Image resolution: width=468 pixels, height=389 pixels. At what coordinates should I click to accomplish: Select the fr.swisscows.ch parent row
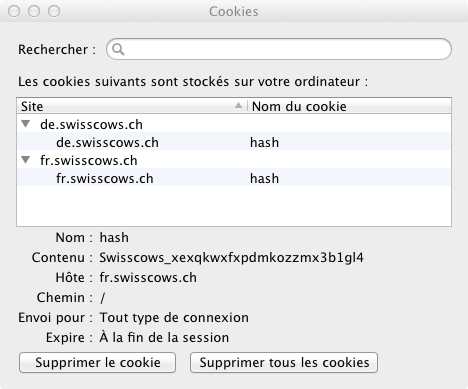pos(234,160)
